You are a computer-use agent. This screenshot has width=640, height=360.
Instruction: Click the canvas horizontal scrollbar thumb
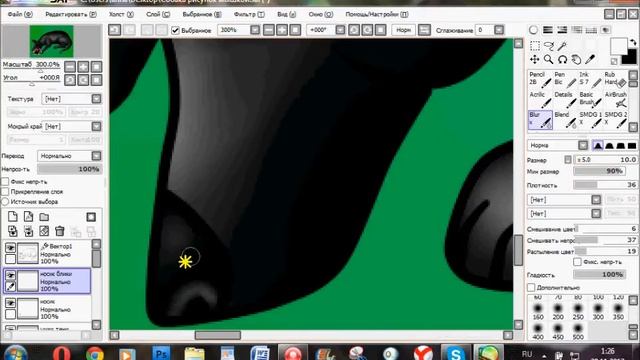click(x=218, y=335)
